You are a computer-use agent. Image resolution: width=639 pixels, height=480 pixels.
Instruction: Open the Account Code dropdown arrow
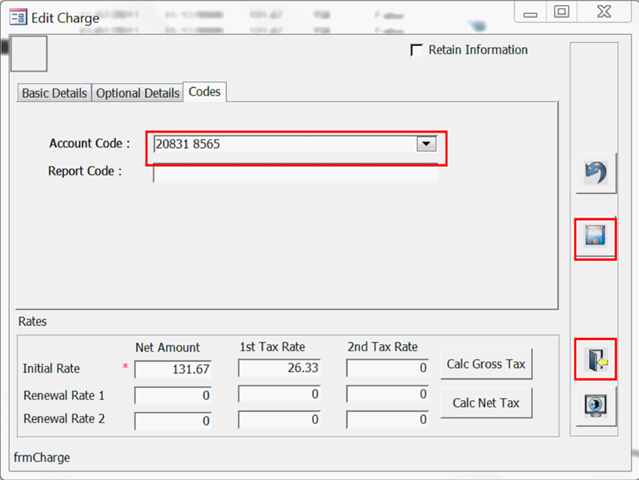(427, 144)
